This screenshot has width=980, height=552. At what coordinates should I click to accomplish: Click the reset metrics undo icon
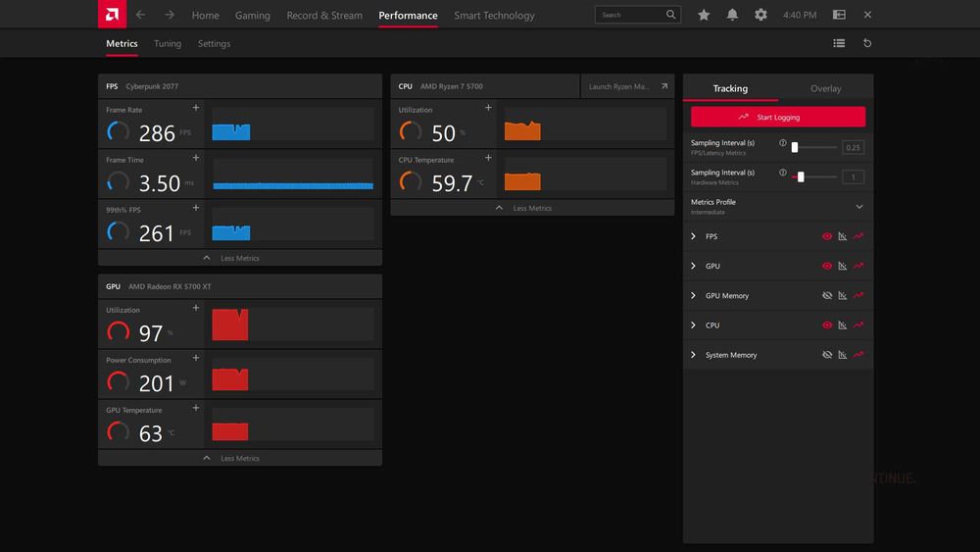[x=867, y=43]
